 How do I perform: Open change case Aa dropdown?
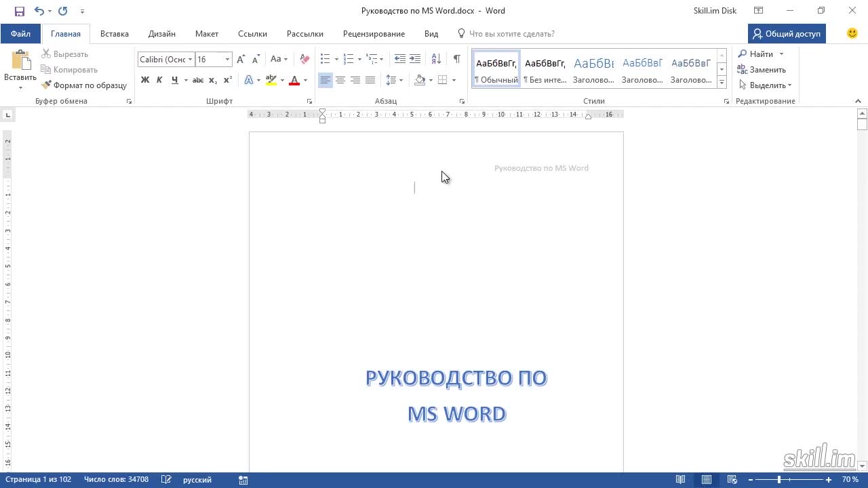(279, 60)
